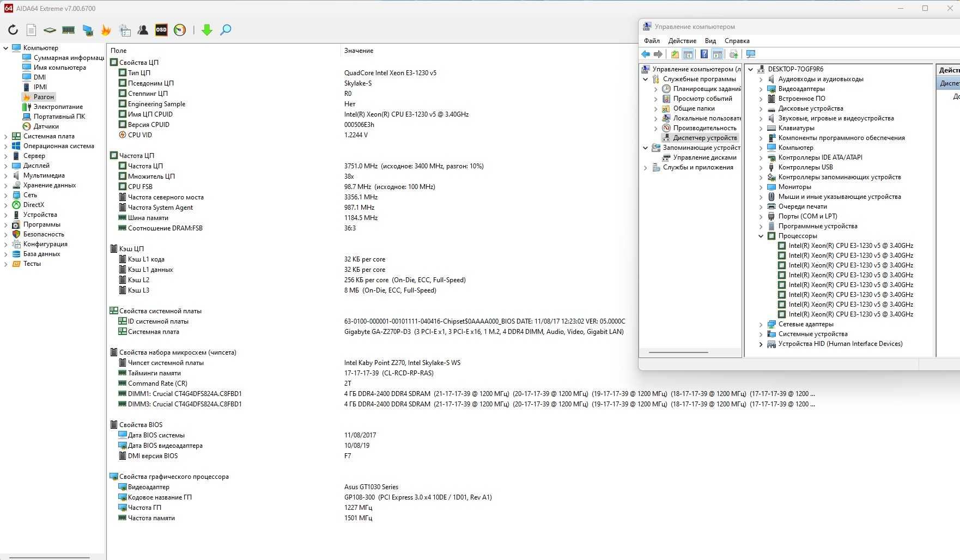Image resolution: width=960 pixels, height=560 pixels.
Task: Click the RAM module benchmark icon in toolbar
Action: (x=68, y=30)
